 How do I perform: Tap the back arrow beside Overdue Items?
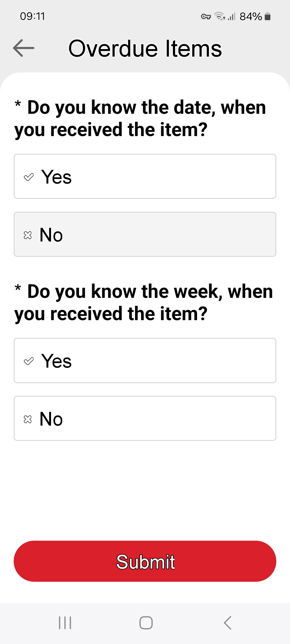(x=24, y=48)
